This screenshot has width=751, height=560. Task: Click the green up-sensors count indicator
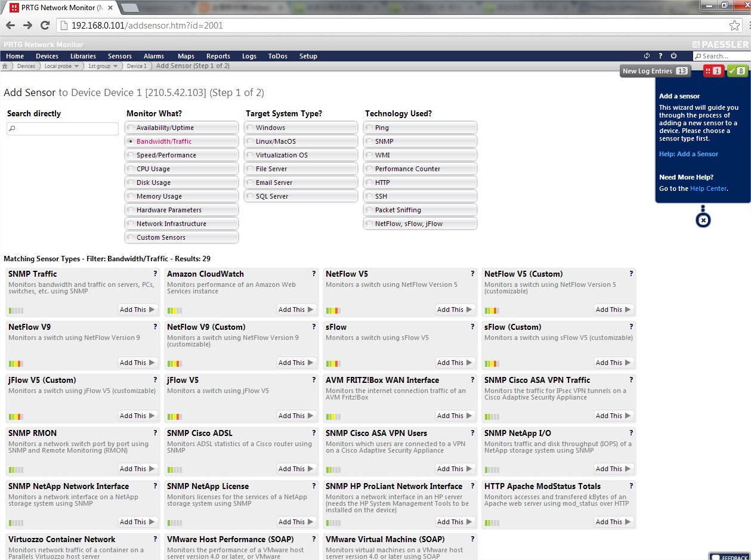pos(737,71)
